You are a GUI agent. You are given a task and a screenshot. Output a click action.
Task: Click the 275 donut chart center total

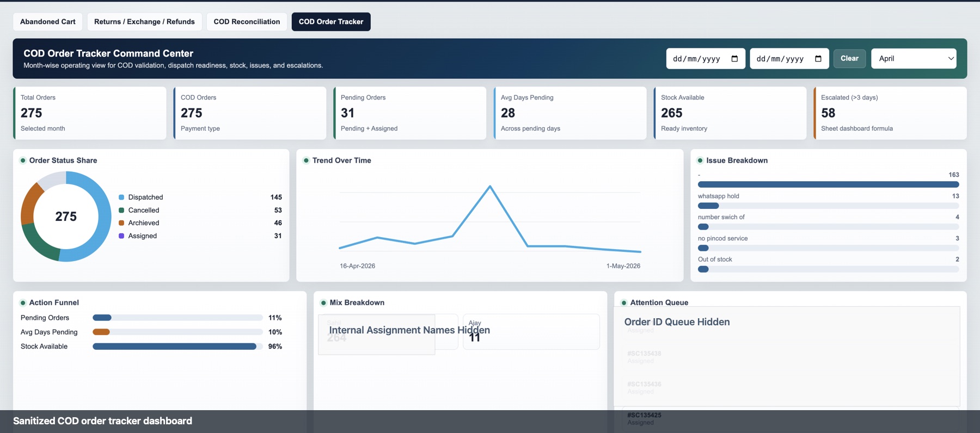tap(66, 216)
